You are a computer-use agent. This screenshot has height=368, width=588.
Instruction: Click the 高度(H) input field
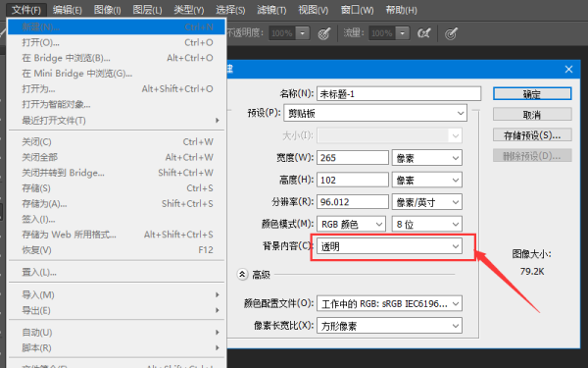353,180
